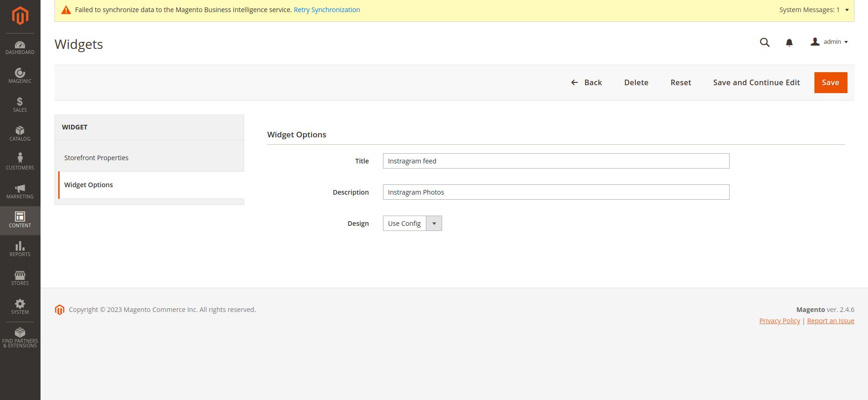Click the notifications bell icon

(x=789, y=42)
